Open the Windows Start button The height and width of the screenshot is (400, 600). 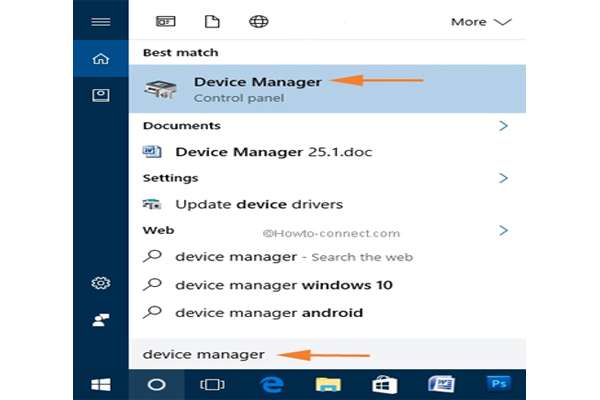101,384
